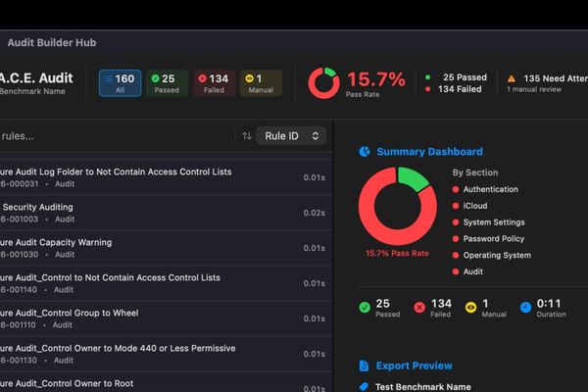Select the All 160 filter chip
Image resolution: width=588 pixels, height=392 pixels.
120,83
